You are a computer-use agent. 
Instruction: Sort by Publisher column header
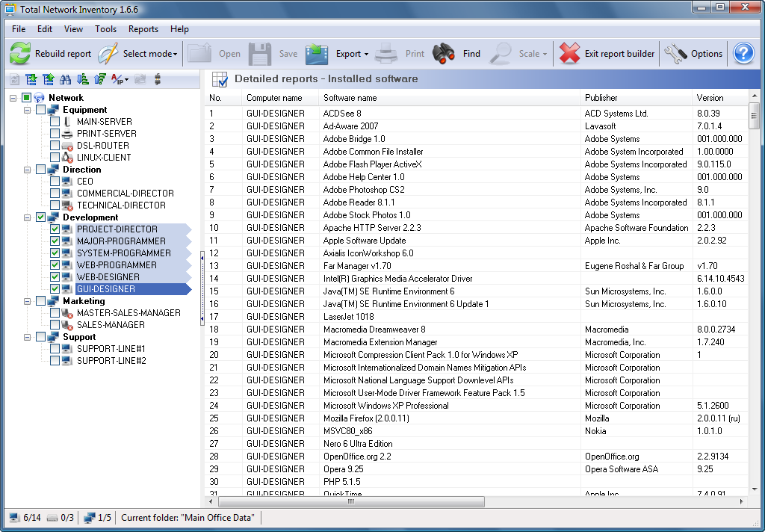pos(637,98)
